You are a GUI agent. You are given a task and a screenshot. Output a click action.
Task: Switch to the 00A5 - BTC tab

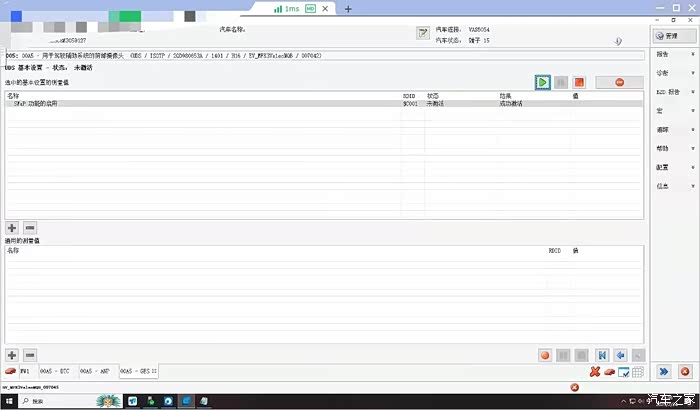pos(56,372)
